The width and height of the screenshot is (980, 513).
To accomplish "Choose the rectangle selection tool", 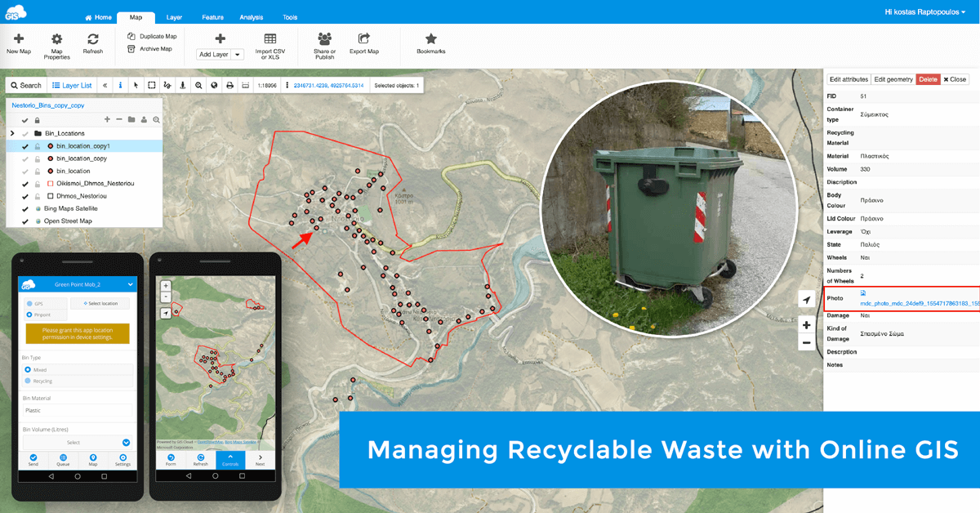I will (x=151, y=85).
